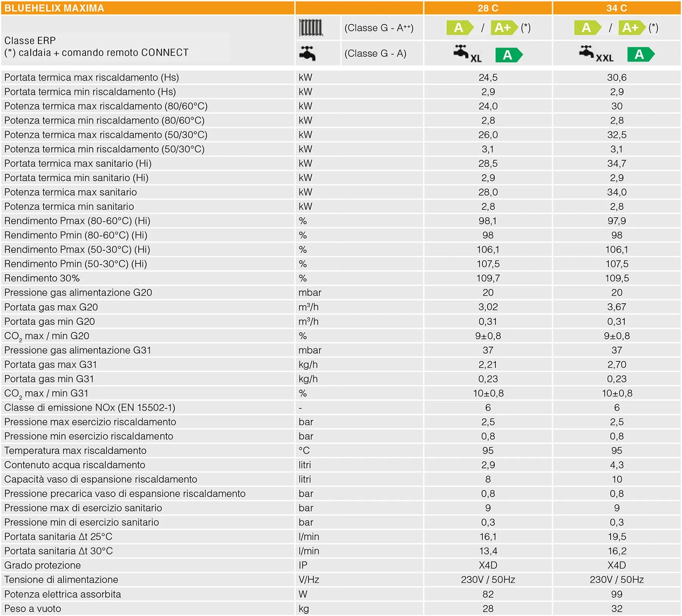
Task: Click the radiator heating icon
Action: pos(311,28)
